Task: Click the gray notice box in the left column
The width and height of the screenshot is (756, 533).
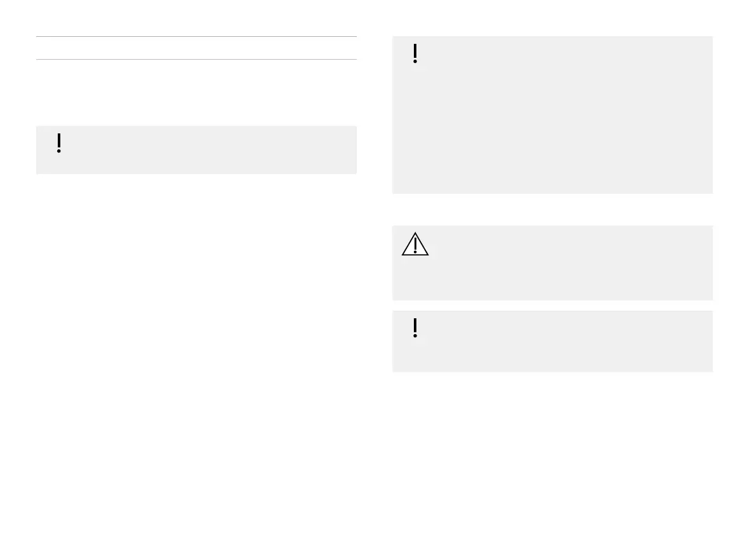Action: click(196, 150)
